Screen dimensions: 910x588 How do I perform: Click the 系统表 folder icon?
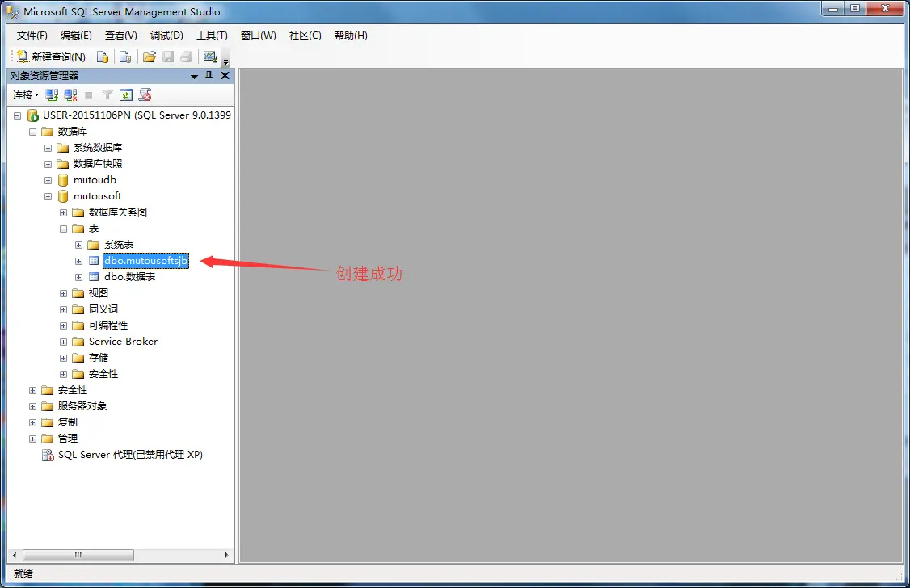point(94,245)
